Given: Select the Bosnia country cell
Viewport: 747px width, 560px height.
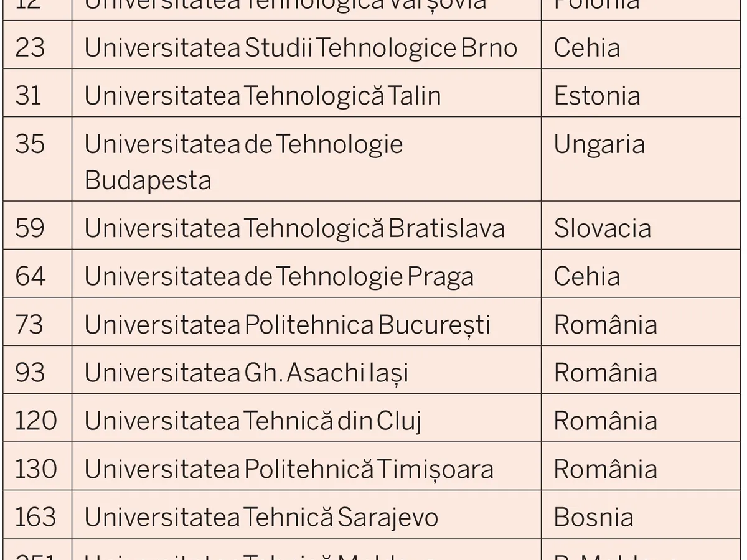Looking at the screenshot, I should [594, 517].
